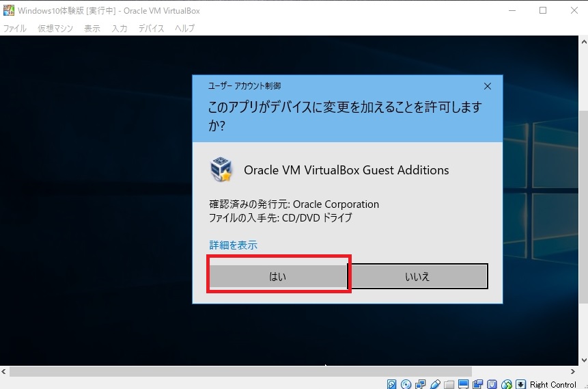
Task: Open the 表示 menu
Action: pyautogui.click(x=92, y=29)
